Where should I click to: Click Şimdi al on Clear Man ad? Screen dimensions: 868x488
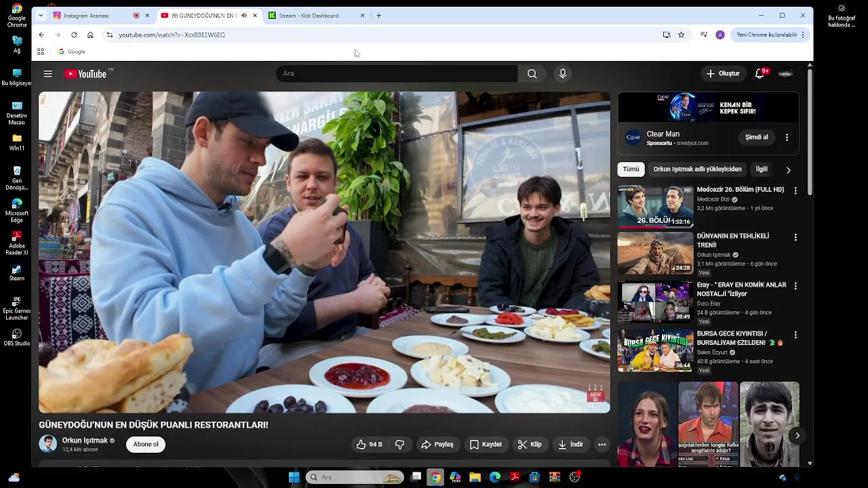pyautogui.click(x=756, y=138)
